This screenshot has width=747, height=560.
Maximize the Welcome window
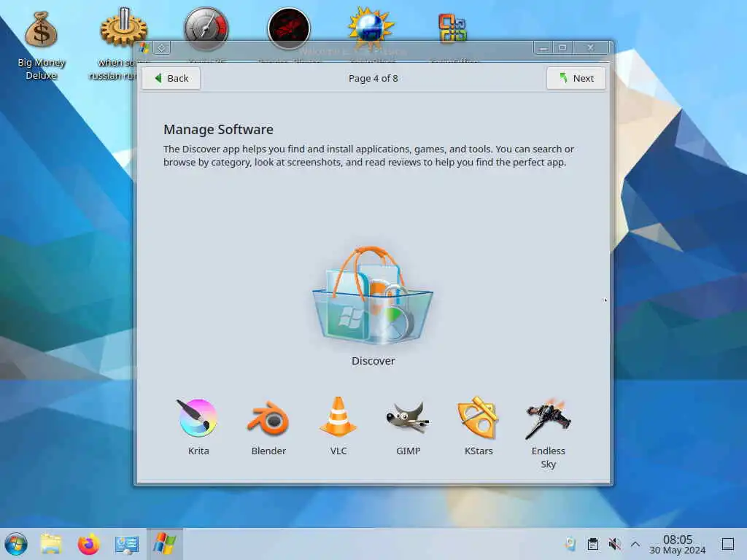click(562, 47)
